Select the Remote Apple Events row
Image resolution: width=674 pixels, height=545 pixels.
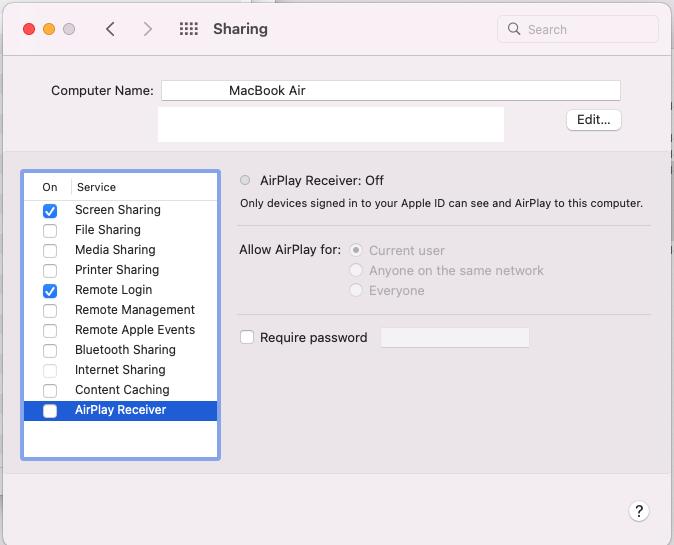click(x=120, y=330)
